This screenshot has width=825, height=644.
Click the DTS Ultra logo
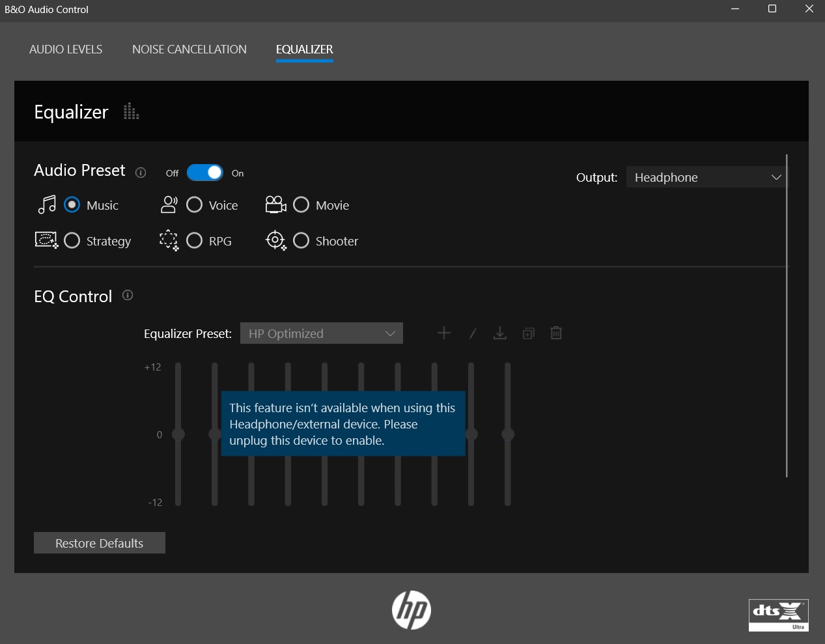(778, 614)
